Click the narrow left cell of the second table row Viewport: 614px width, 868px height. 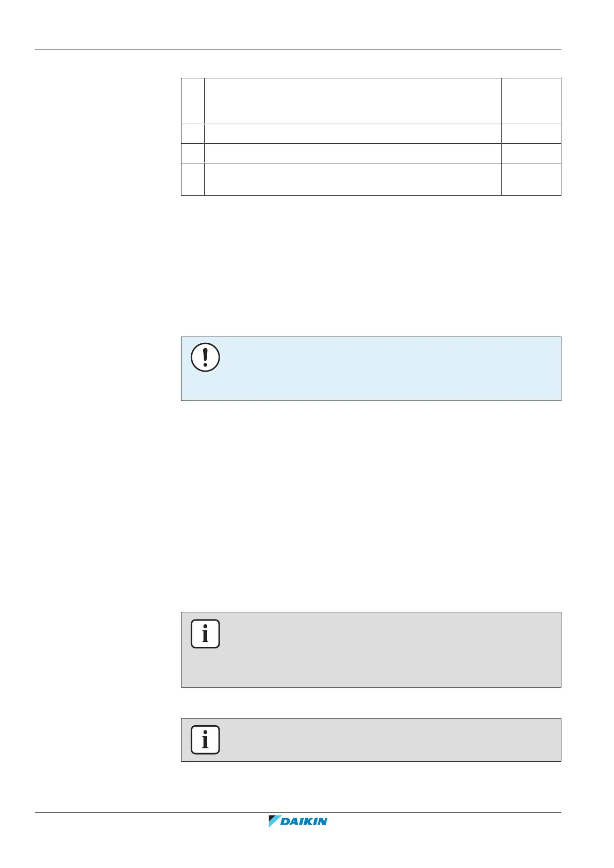tap(193, 133)
